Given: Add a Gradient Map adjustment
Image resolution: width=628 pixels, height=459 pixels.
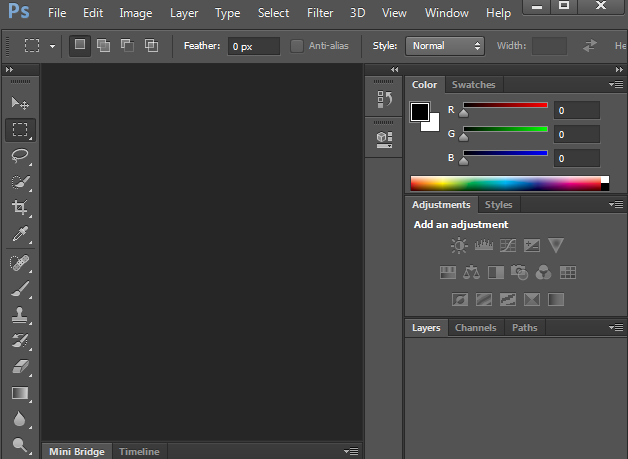Looking at the screenshot, I should (556, 300).
